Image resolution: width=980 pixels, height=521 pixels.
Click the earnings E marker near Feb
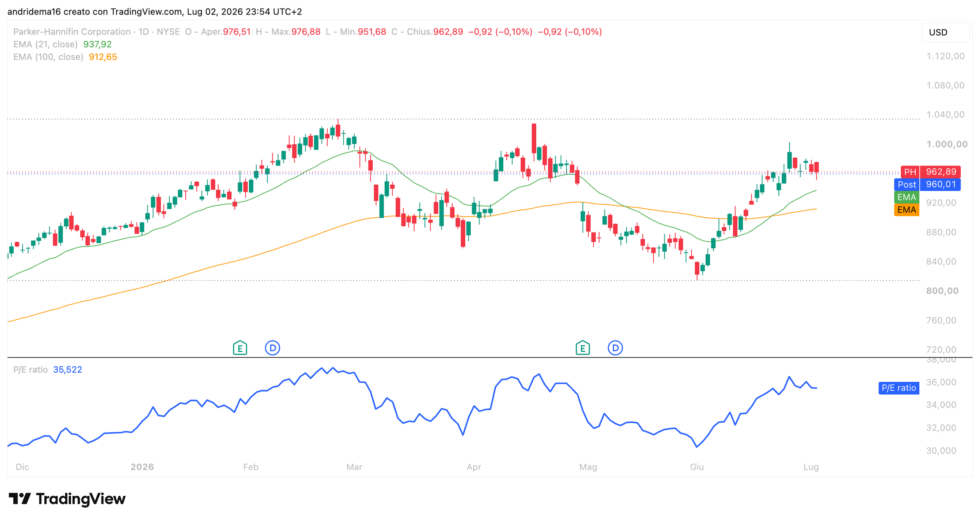(240, 348)
